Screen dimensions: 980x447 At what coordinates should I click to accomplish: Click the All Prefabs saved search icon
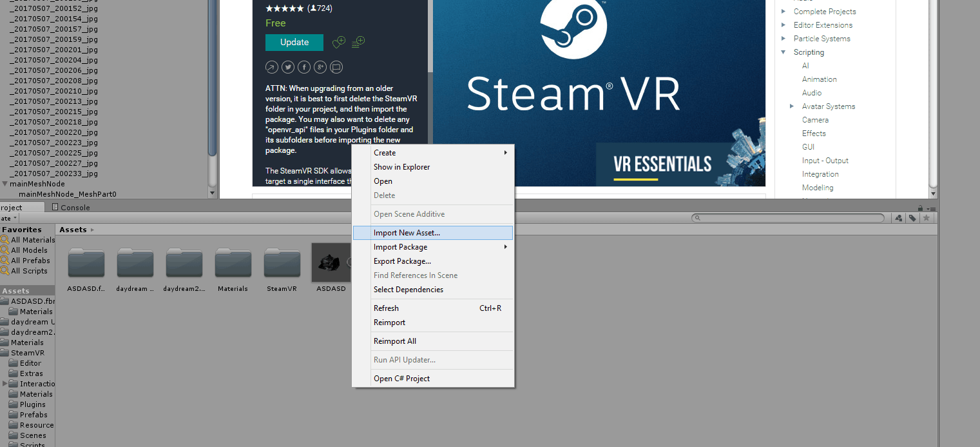click(5, 261)
